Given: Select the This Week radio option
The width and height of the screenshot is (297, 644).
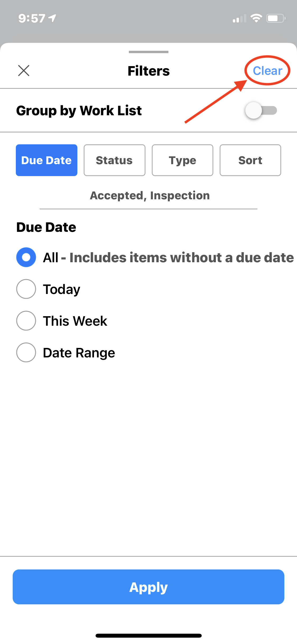Looking at the screenshot, I should pyautogui.click(x=26, y=321).
